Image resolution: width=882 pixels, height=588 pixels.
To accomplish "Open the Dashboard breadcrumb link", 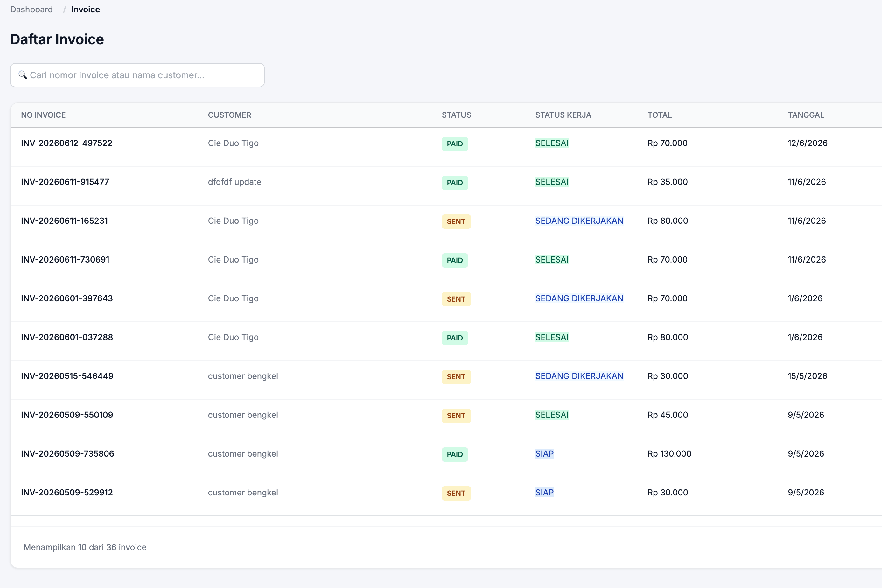I will 31,9.
